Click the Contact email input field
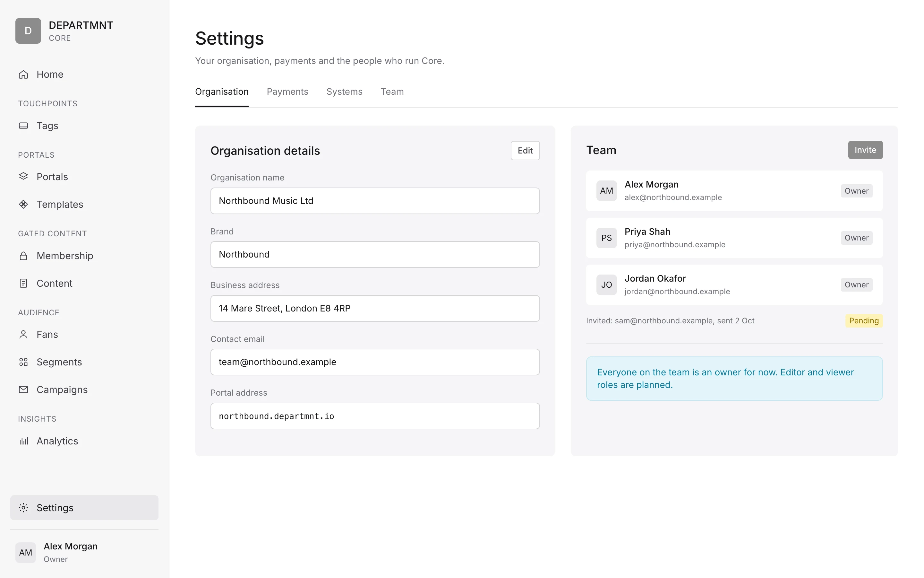Viewport: 924px width, 578px height. coord(375,362)
